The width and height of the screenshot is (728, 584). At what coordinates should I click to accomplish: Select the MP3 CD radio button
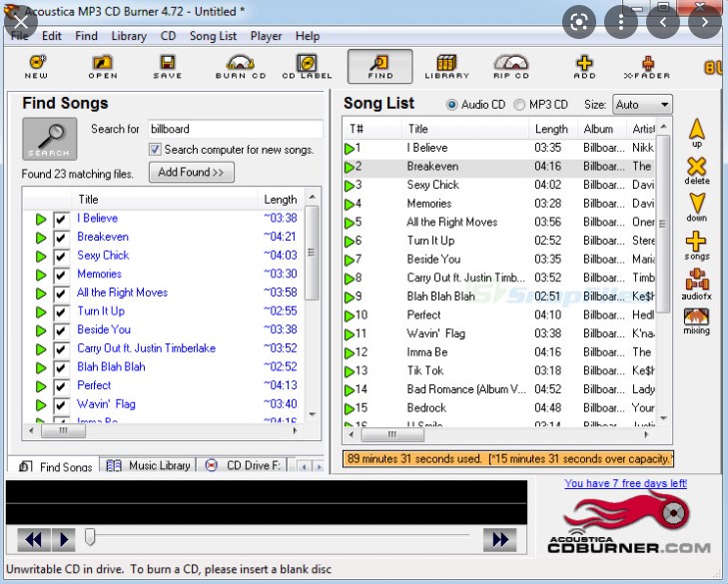pos(519,105)
